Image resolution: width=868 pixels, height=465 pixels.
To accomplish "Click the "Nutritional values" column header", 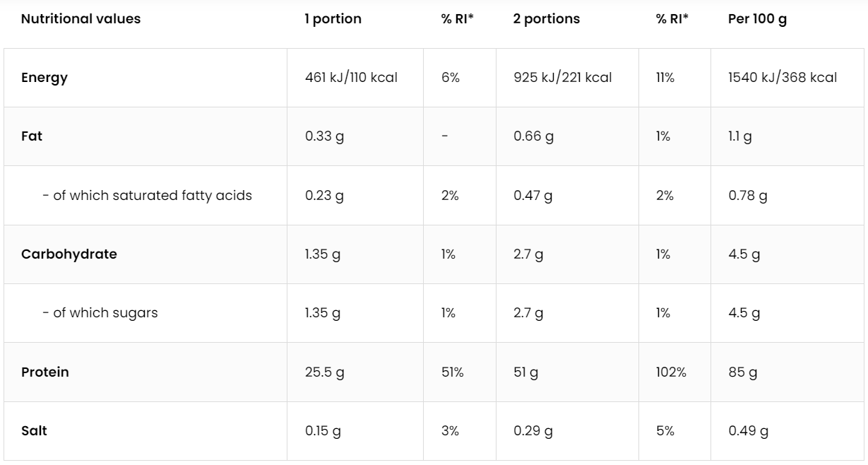I will 81,19.
